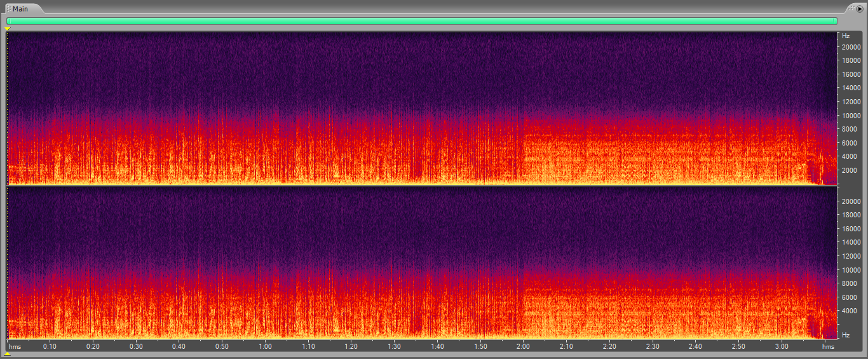Image resolution: width=868 pixels, height=359 pixels.
Task: Click 16000 on the bottom channel frequency scale
Action: [851, 229]
